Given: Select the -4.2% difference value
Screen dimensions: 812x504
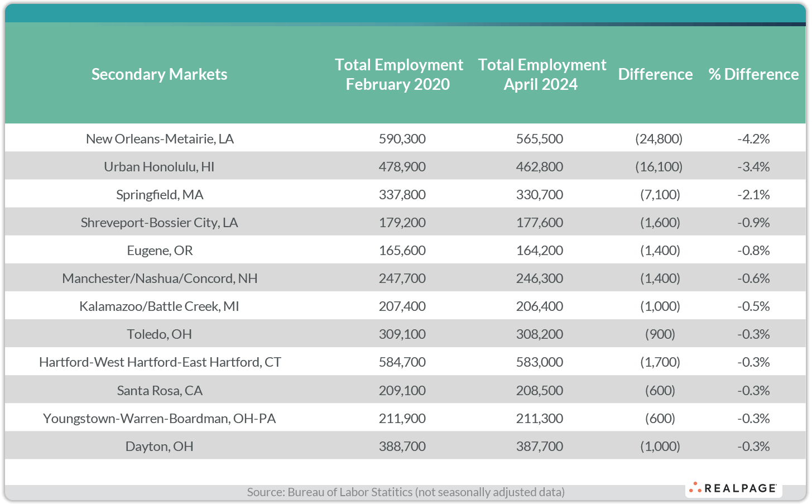Looking at the screenshot, I should [753, 139].
